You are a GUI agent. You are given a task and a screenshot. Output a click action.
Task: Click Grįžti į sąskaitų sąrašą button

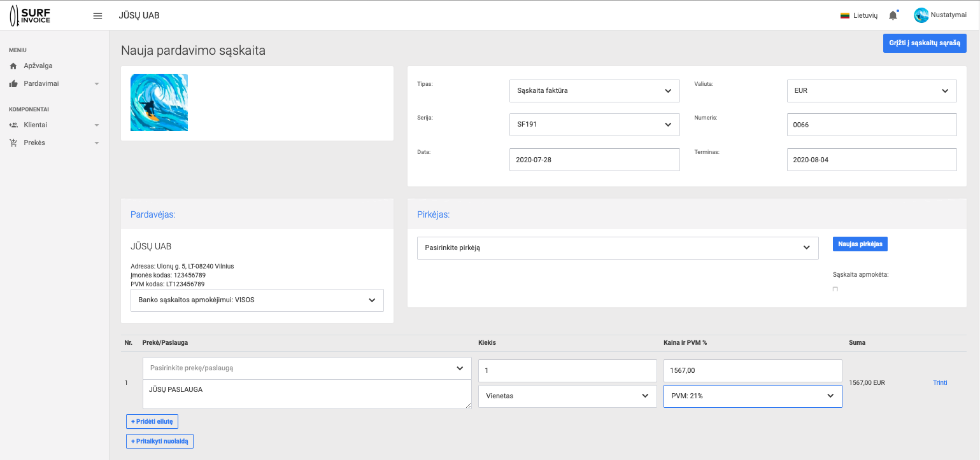pos(925,43)
